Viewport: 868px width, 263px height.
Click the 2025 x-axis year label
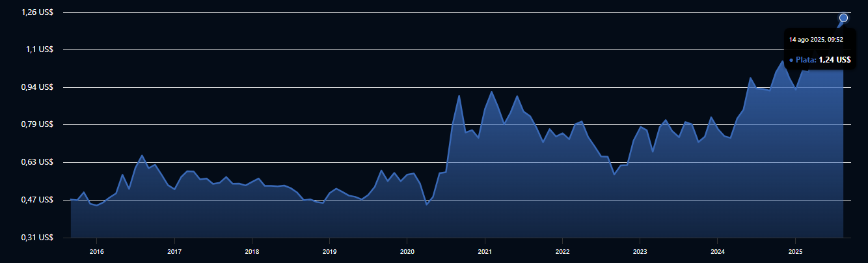795,251
